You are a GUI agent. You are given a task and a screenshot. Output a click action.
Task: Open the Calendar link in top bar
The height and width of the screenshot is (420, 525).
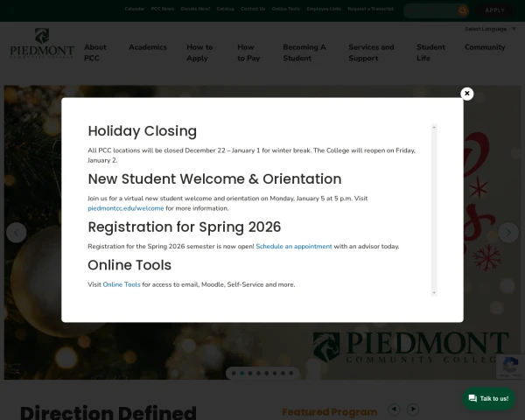(135, 9)
